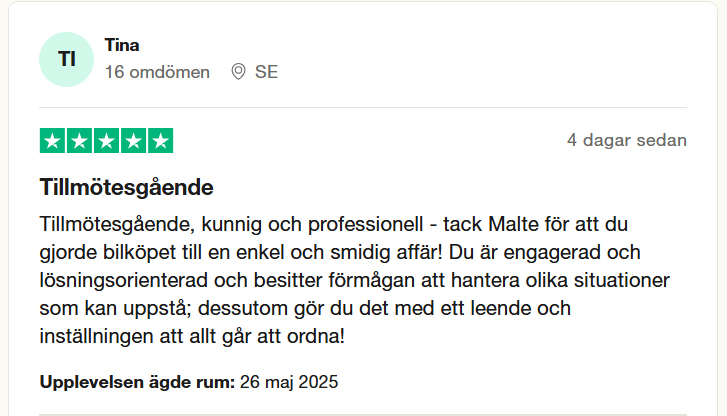The image size is (727, 416).
Task: Open the TI avatar circle
Action: (x=68, y=59)
